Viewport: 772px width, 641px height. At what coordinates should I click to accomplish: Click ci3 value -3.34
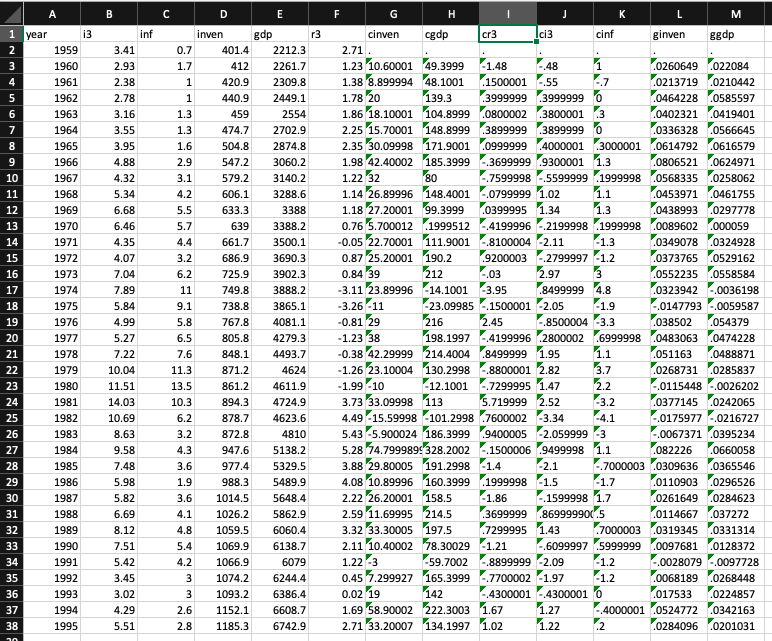click(x=565, y=418)
